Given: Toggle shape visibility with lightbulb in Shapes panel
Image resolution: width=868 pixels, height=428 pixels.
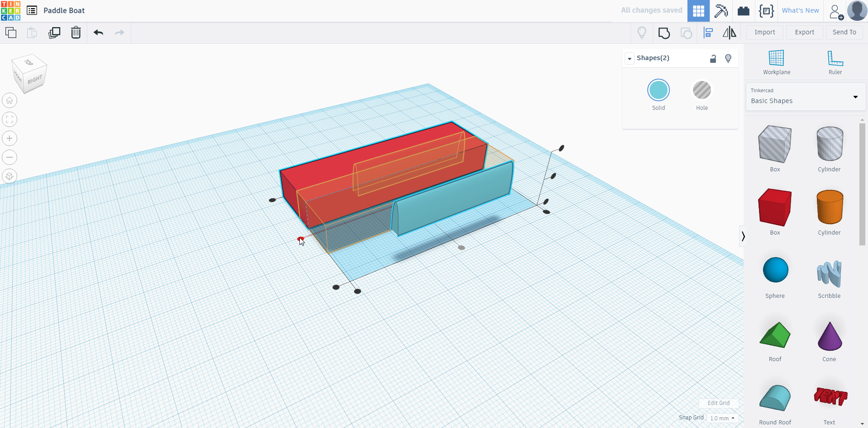Looking at the screenshot, I should tap(728, 58).
